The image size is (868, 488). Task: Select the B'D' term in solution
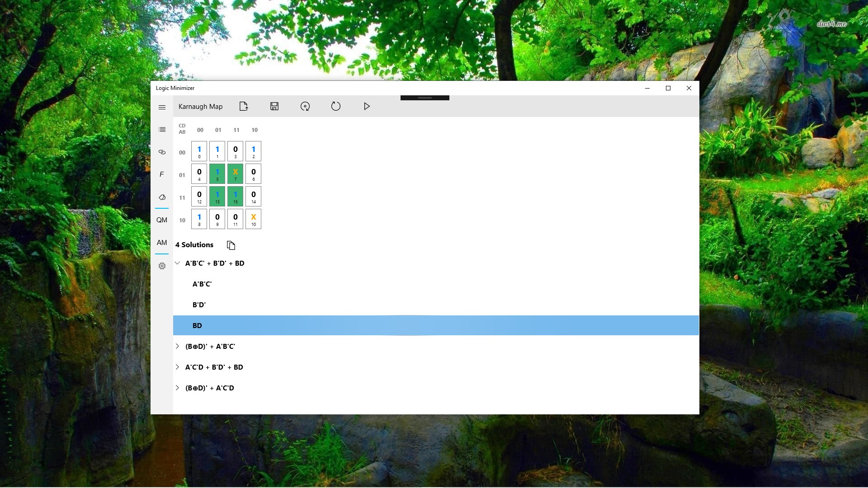[199, 305]
